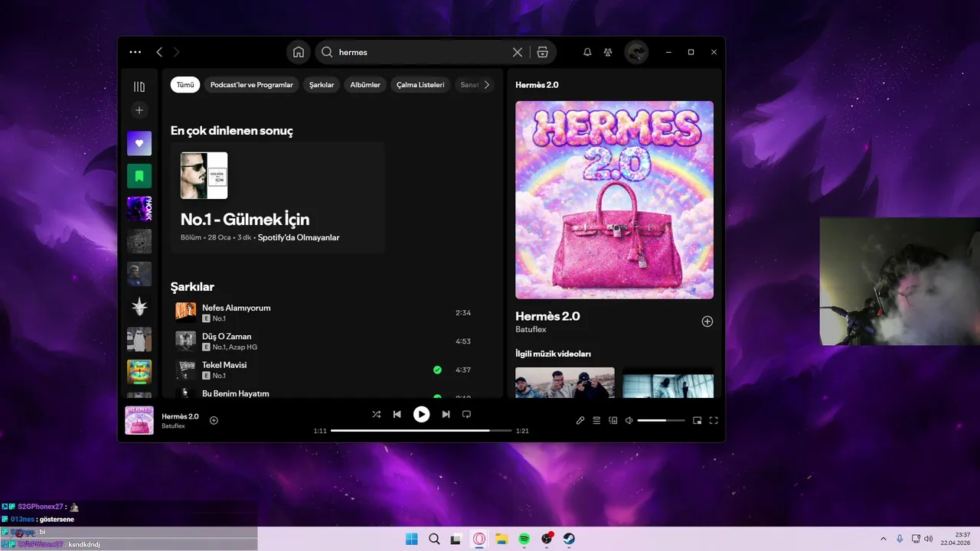Open the PHONK playlist in sidebar

pyautogui.click(x=139, y=209)
